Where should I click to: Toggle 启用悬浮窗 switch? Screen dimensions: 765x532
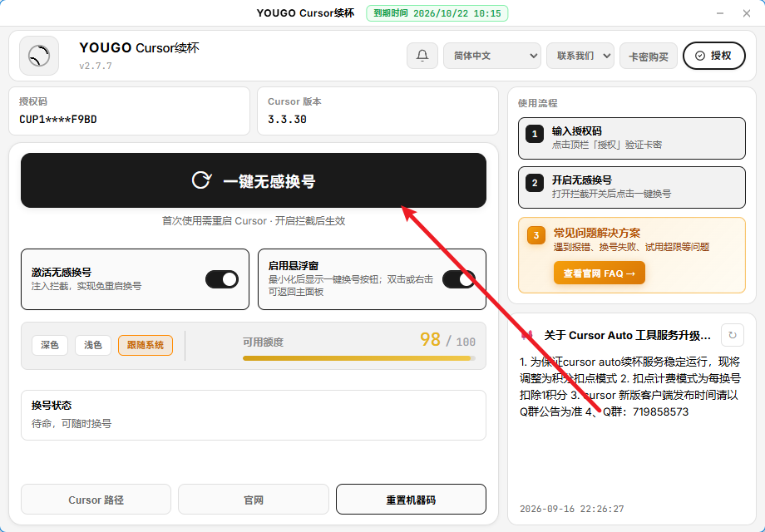tap(459, 279)
